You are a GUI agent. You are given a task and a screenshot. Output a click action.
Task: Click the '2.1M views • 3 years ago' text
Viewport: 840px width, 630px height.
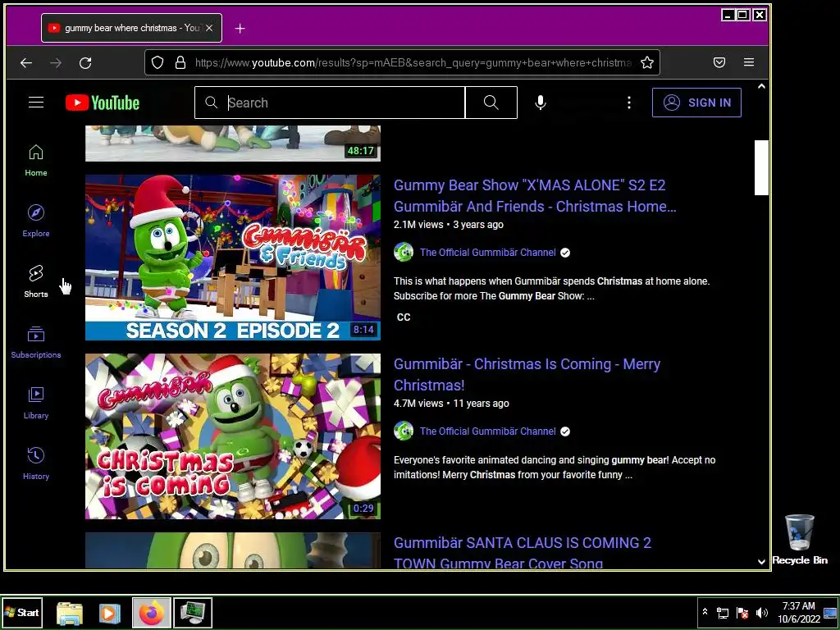click(449, 225)
